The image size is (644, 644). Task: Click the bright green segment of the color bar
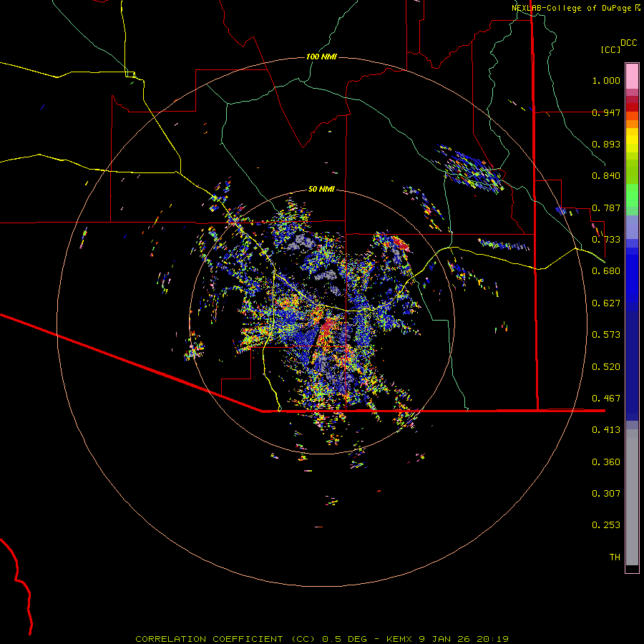pyautogui.click(x=632, y=195)
